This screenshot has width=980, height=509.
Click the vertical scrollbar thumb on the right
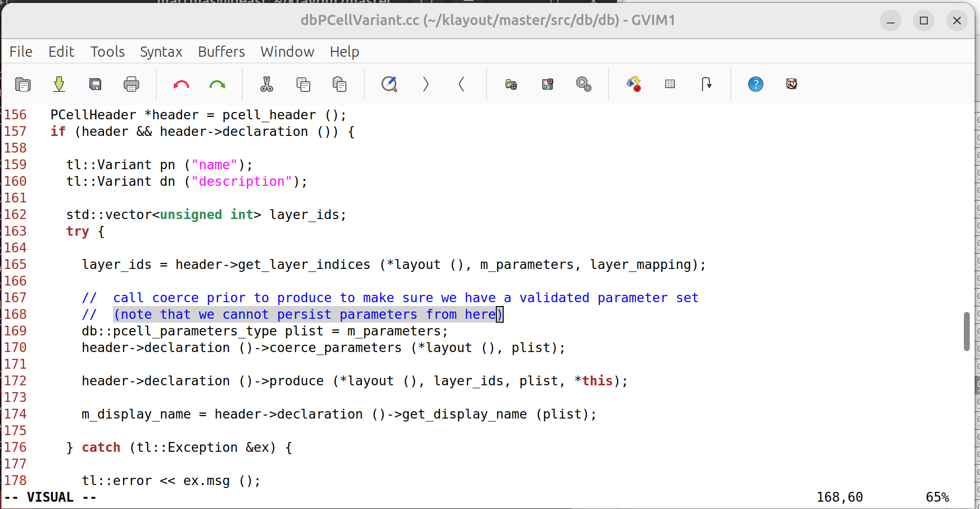tap(966, 331)
